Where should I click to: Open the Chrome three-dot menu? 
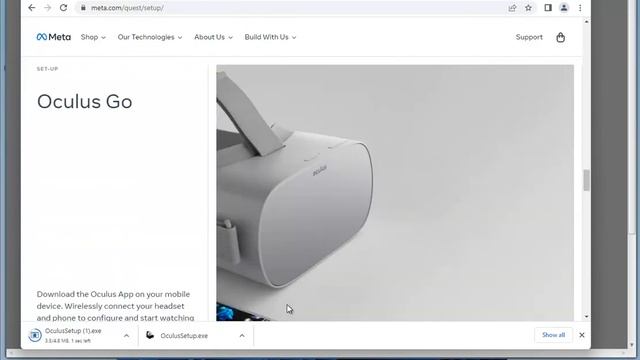(x=580, y=8)
